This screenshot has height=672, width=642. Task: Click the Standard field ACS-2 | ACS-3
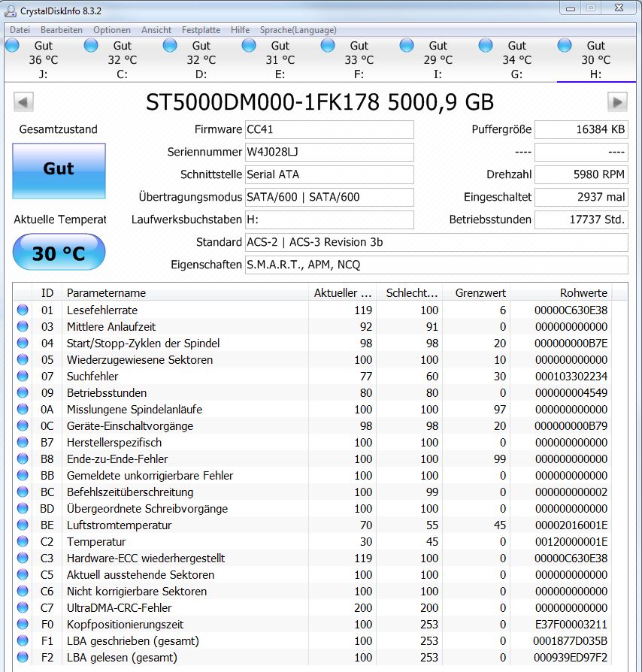click(436, 243)
